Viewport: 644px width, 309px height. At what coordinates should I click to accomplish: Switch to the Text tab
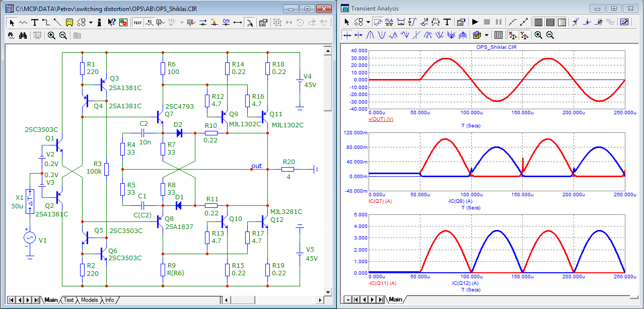(68, 300)
